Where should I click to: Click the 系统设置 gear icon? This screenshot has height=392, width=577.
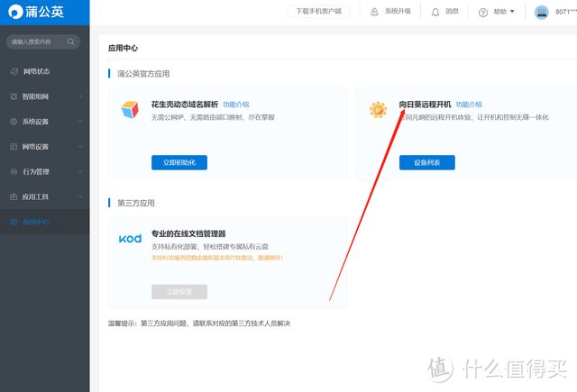point(14,122)
